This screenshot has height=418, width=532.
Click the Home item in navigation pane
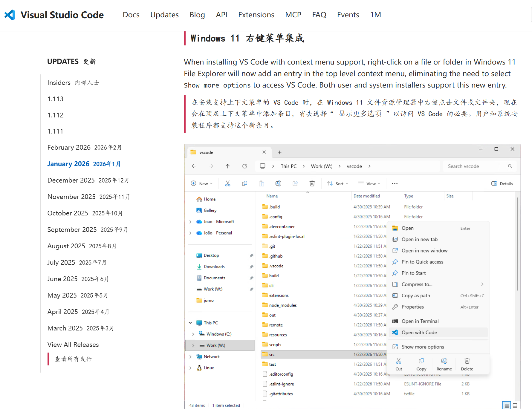click(206, 199)
